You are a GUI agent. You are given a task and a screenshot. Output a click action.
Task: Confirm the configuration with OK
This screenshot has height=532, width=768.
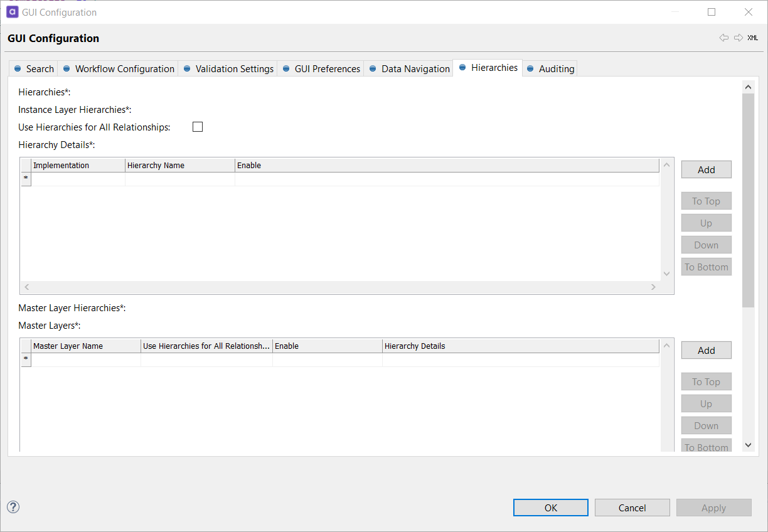pos(550,508)
